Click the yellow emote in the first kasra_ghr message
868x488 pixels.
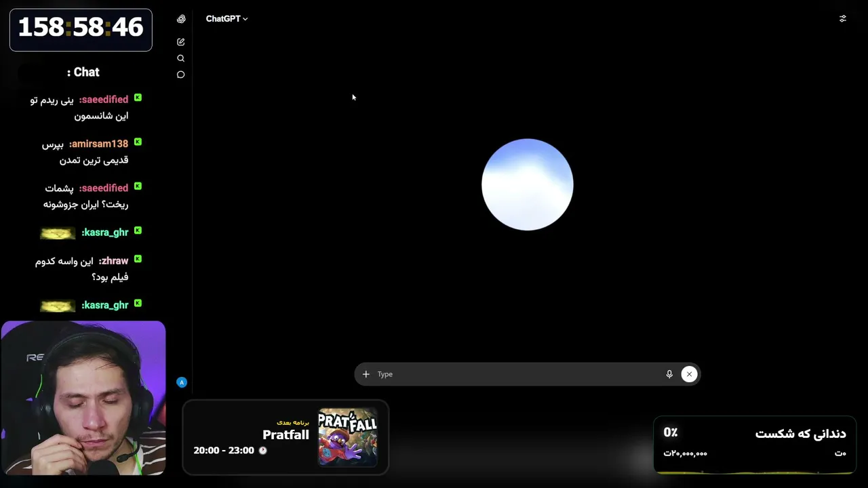[x=58, y=234]
